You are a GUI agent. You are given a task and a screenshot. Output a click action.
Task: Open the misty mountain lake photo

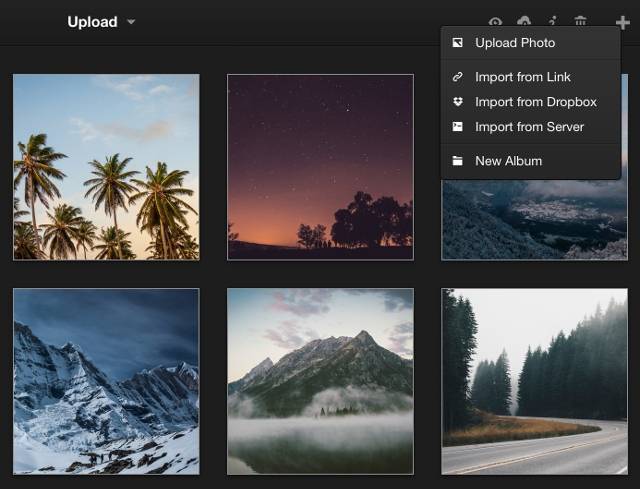point(320,381)
